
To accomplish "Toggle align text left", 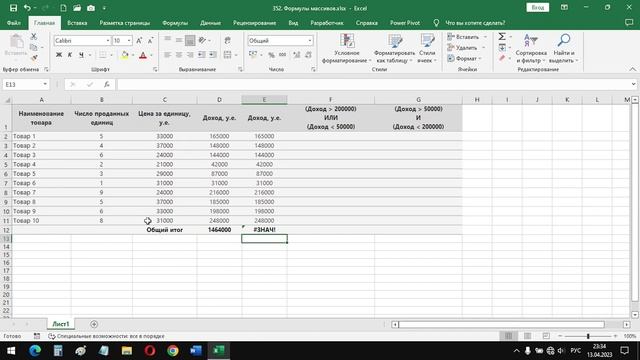I will tap(167, 55).
